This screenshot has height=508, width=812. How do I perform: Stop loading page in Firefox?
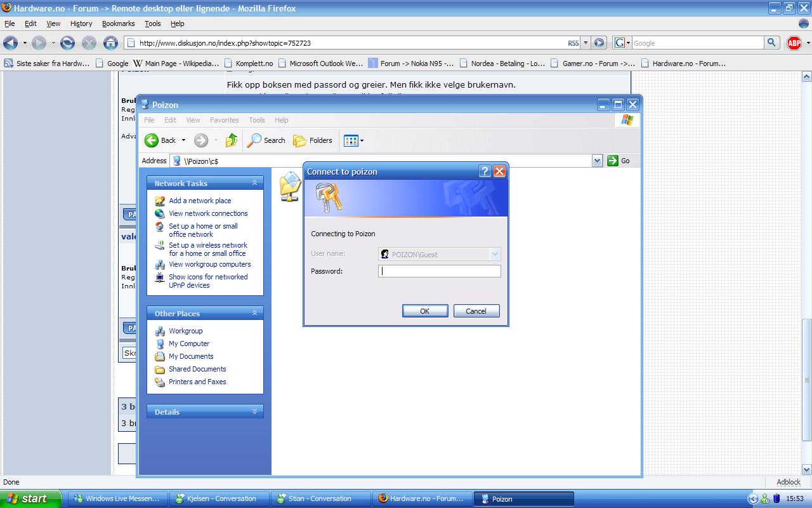click(89, 43)
